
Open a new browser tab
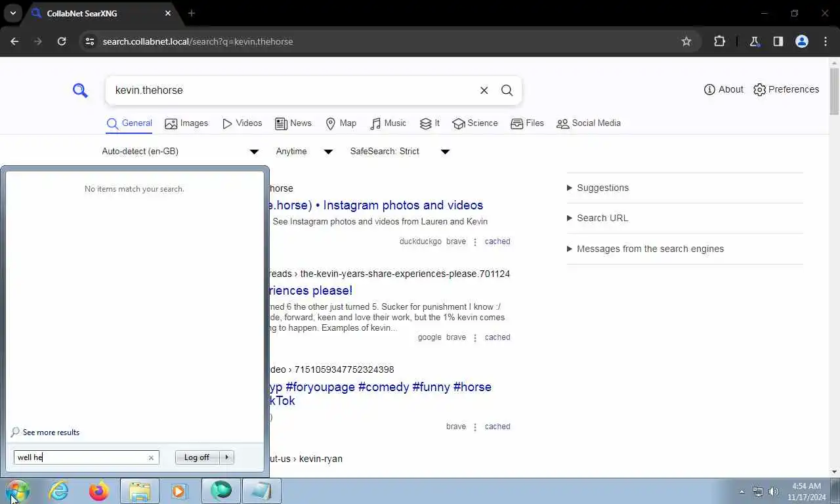(192, 13)
